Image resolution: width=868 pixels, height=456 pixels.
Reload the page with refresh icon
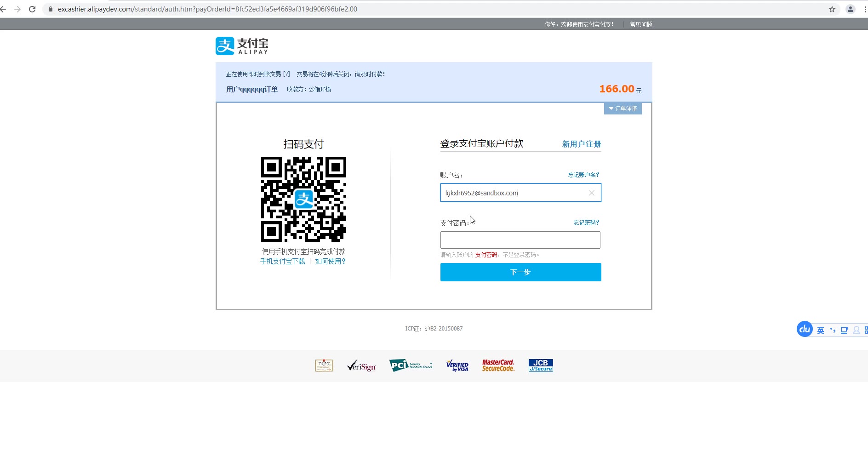32,9
